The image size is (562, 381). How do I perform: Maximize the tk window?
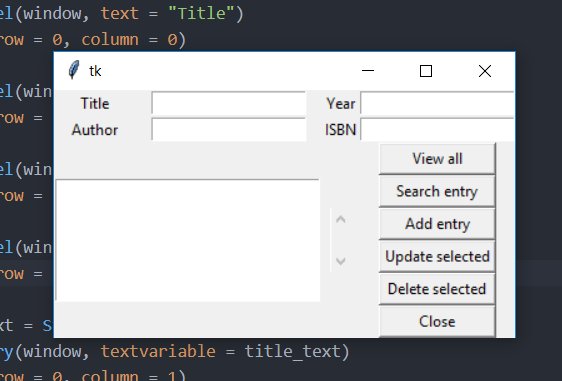[426, 71]
